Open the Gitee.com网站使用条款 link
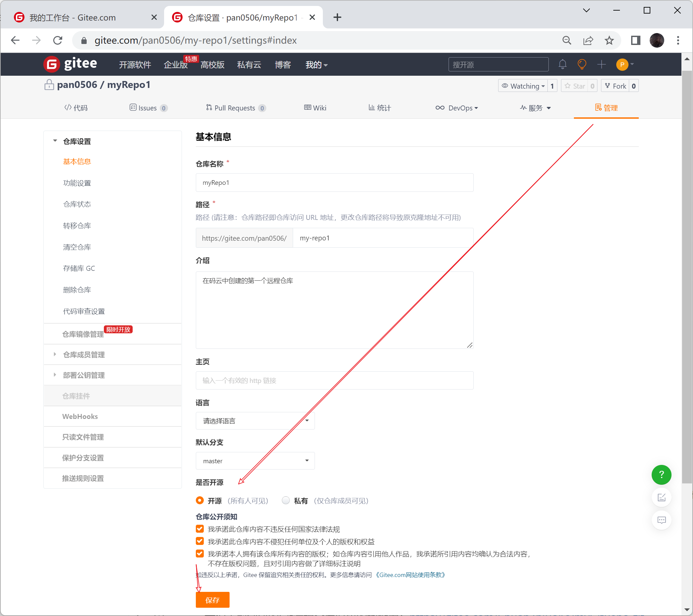The width and height of the screenshot is (693, 616). click(x=410, y=575)
